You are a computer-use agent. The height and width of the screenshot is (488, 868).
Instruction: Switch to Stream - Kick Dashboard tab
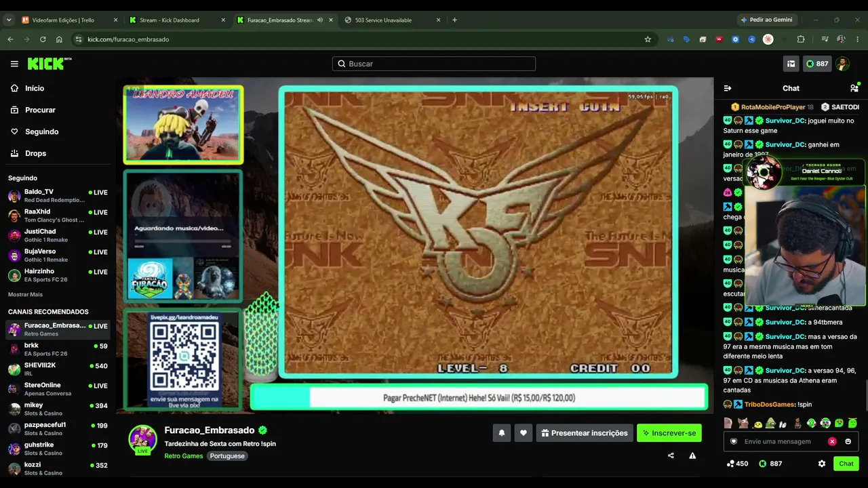pos(178,20)
